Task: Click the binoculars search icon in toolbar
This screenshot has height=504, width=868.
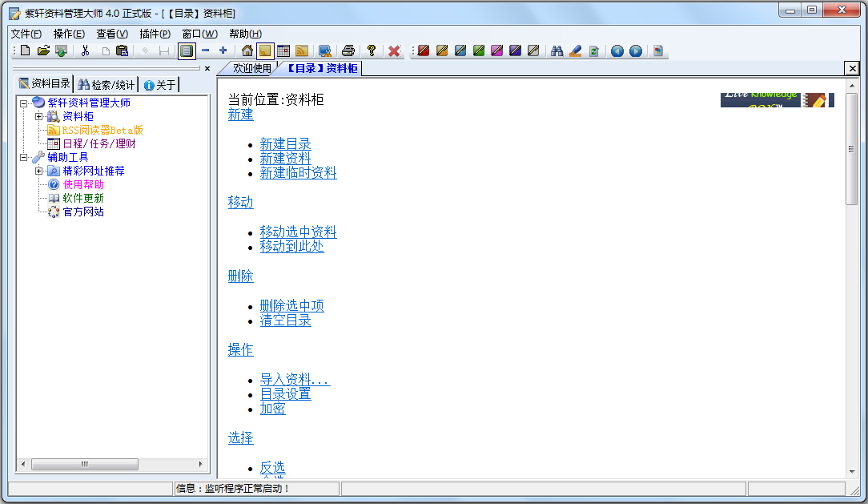Action: (557, 51)
